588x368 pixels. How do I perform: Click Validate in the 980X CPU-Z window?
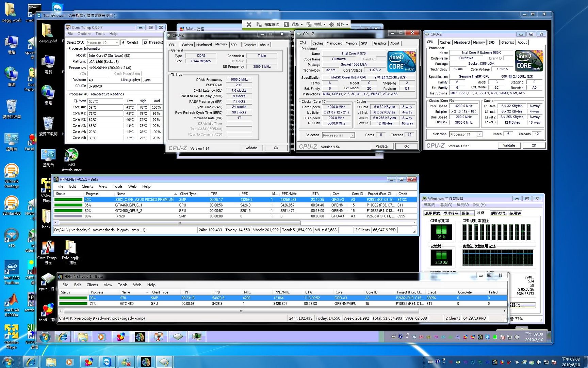click(x=509, y=145)
